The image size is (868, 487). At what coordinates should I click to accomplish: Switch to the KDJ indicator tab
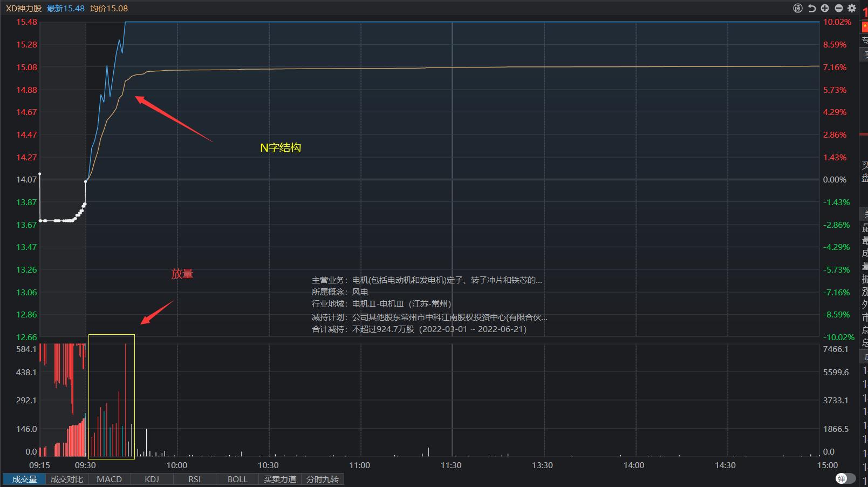(x=152, y=479)
